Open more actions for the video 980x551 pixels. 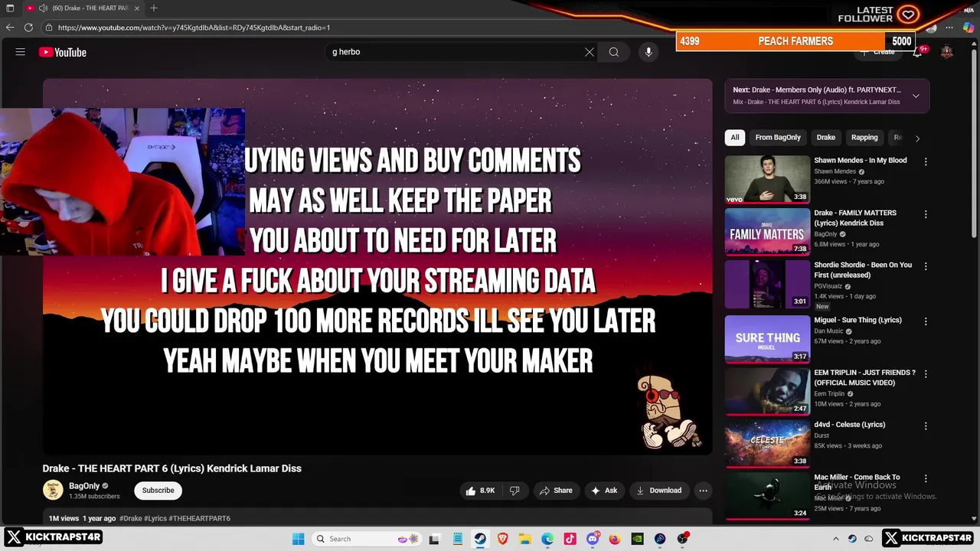[703, 491]
